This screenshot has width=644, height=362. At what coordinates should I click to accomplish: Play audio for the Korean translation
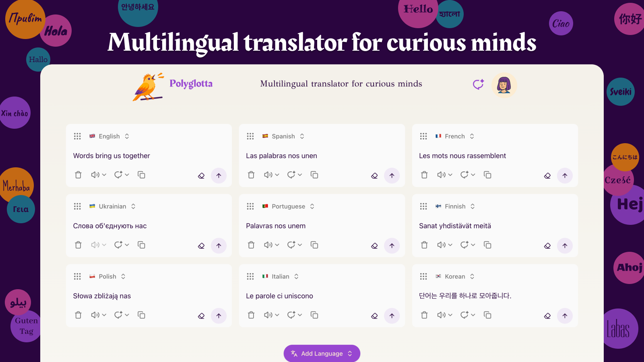[x=442, y=315]
